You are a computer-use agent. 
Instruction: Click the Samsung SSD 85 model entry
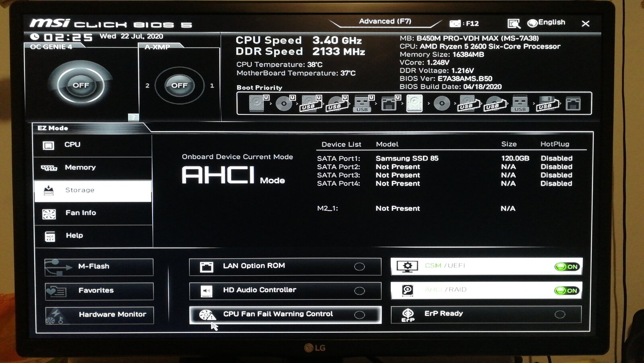click(407, 158)
